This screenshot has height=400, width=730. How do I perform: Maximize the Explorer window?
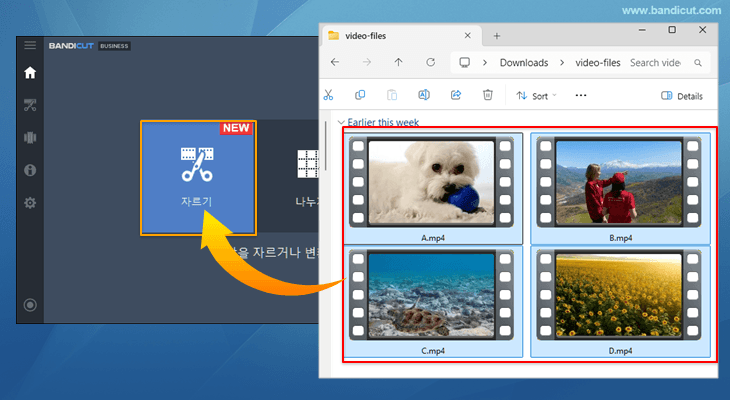point(672,30)
